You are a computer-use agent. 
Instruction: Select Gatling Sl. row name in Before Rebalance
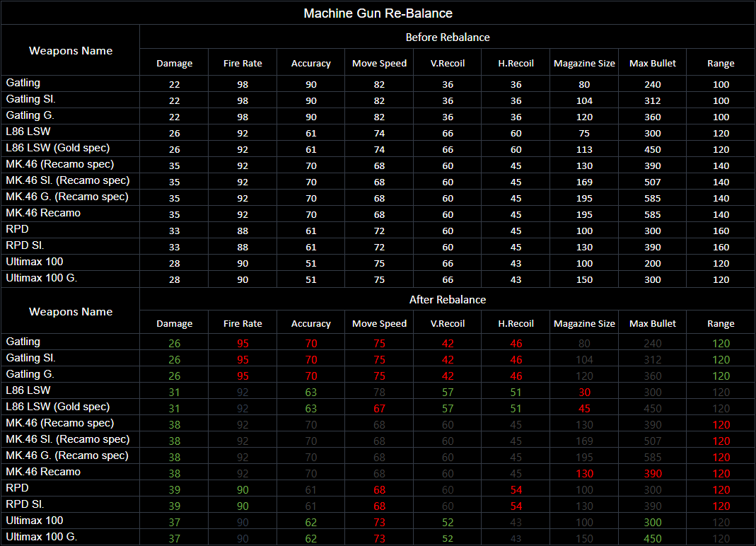[x=30, y=99]
